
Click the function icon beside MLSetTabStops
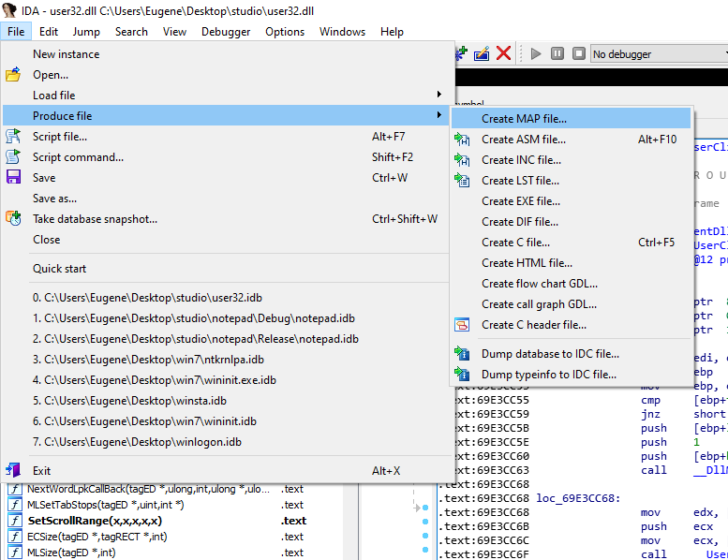click(15, 505)
